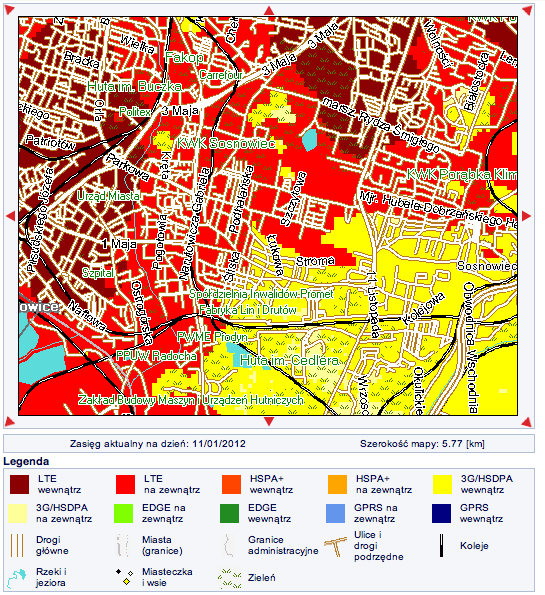
Task: Click the Miasteczka i wsie legend icon
Action: pyautogui.click(x=125, y=577)
